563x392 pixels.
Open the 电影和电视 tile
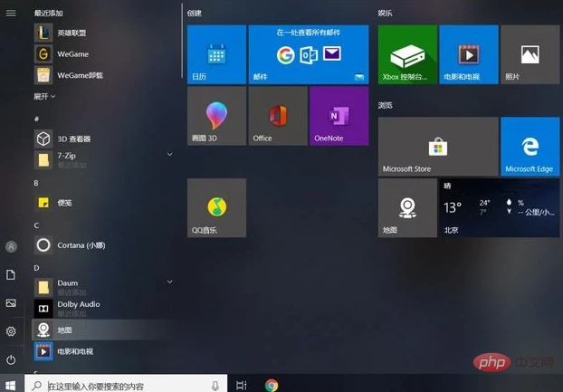pyautogui.click(x=469, y=54)
